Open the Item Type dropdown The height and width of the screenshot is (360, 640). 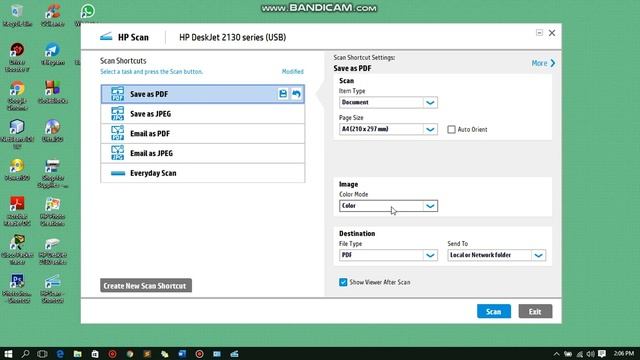tap(388, 102)
